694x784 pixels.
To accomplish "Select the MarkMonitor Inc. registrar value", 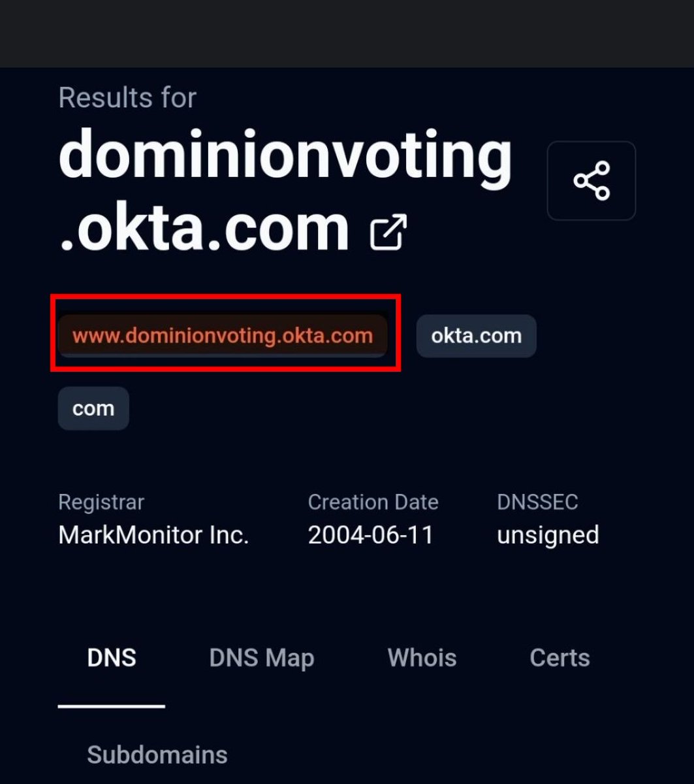I will point(153,535).
